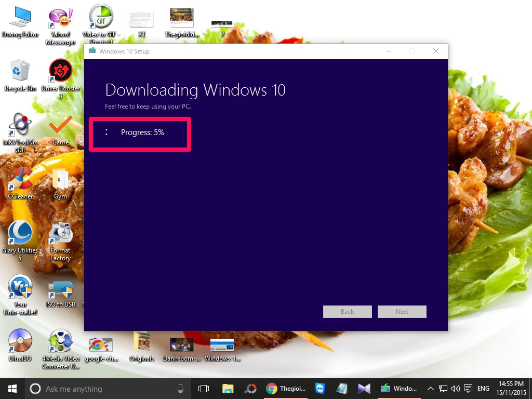This screenshot has height=399, width=532.
Task: Click the Cortana circle icon
Action: click(x=35, y=389)
